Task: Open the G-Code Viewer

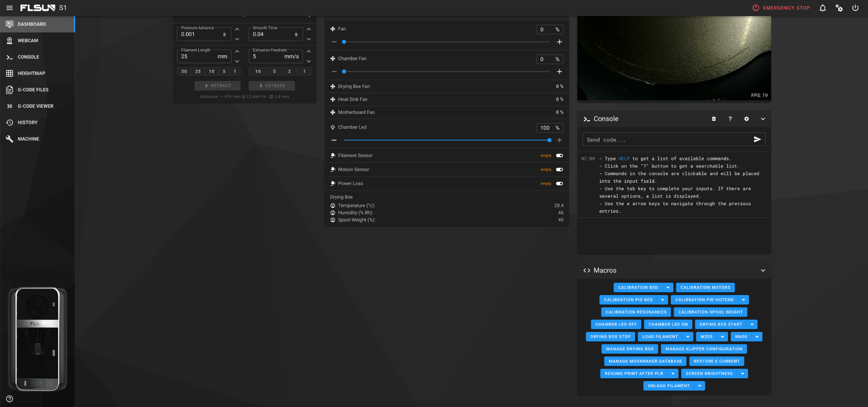Action: click(x=37, y=106)
